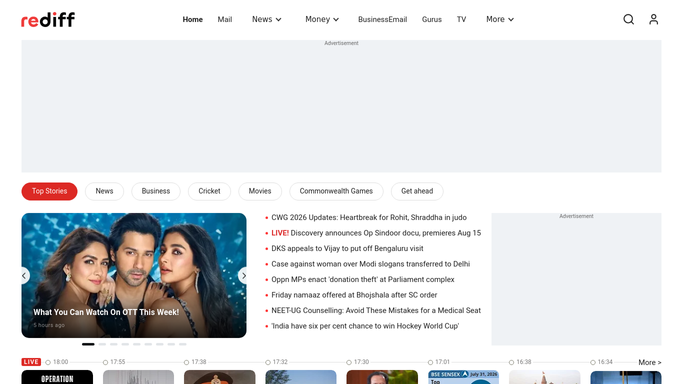Image resolution: width=683 pixels, height=384 pixels.
Task: Select the Get ahead pill
Action: pos(417,191)
